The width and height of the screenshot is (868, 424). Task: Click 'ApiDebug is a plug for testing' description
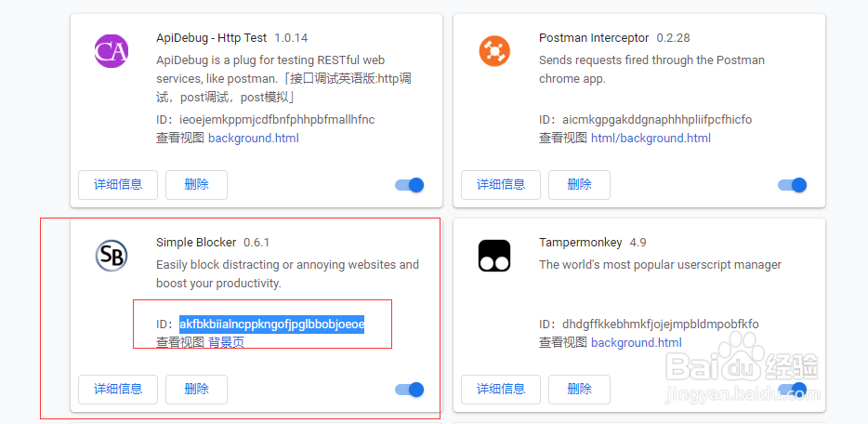tap(284, 79)
